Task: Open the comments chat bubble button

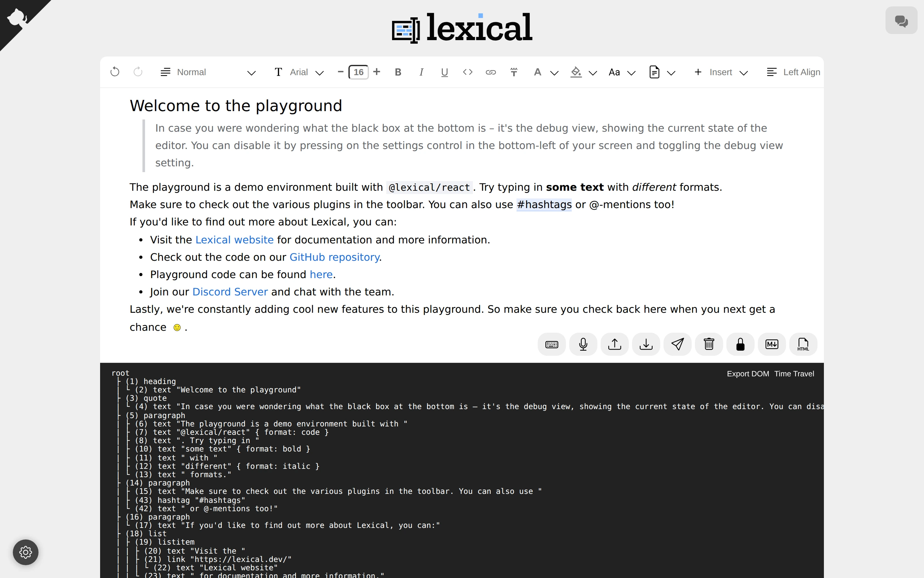Action: point(902,20)
